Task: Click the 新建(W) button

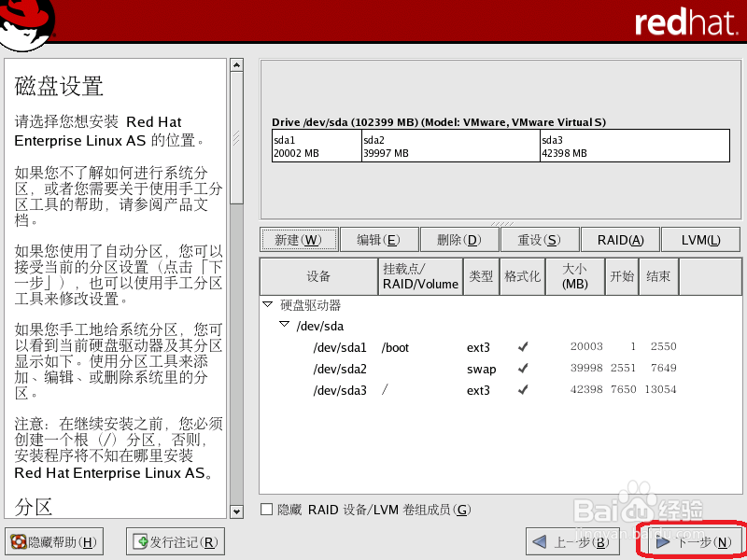Action: tap(299, 240)
